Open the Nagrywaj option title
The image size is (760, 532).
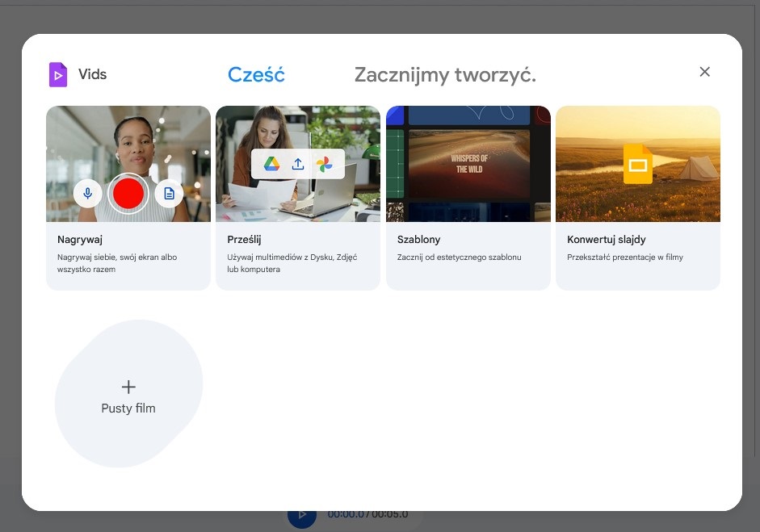coord(80,240)
